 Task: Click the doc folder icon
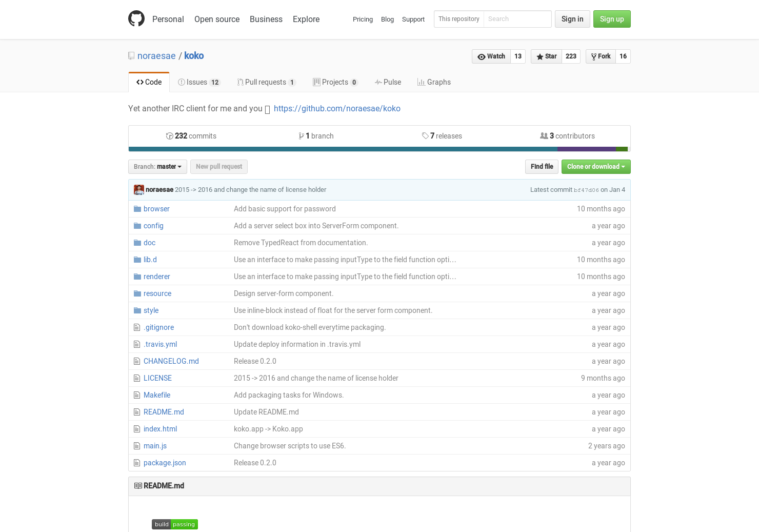click(x=137, y=243)
